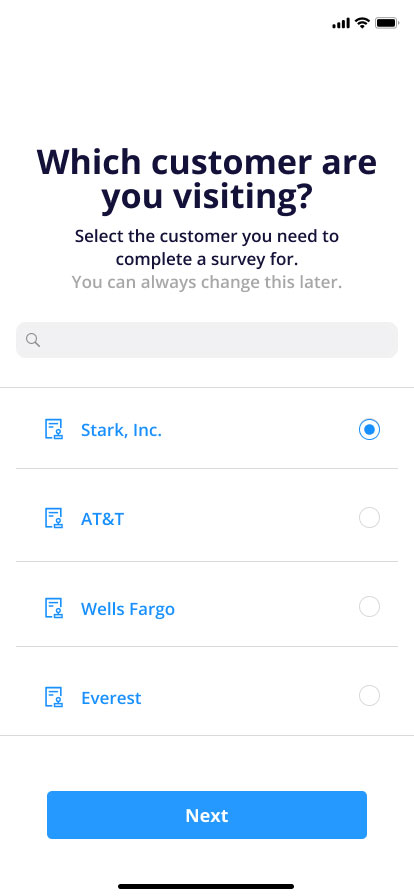The height and width of the screenshot is (896, 414).
Task: Select the AT&T radio button
Action: coord(369,518)
